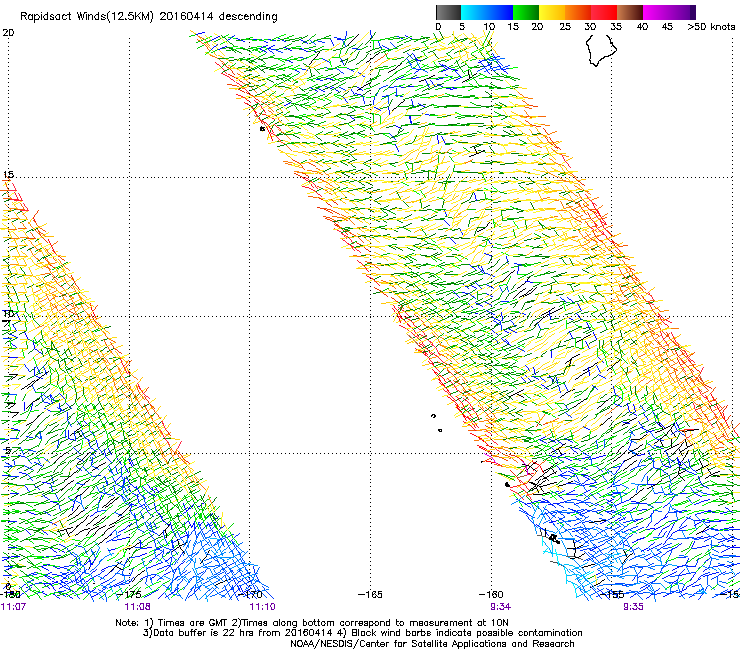Screen dimensions: 740x650
Task: Click the NOAA/NESDIS credit line
Action: (432, 644)
